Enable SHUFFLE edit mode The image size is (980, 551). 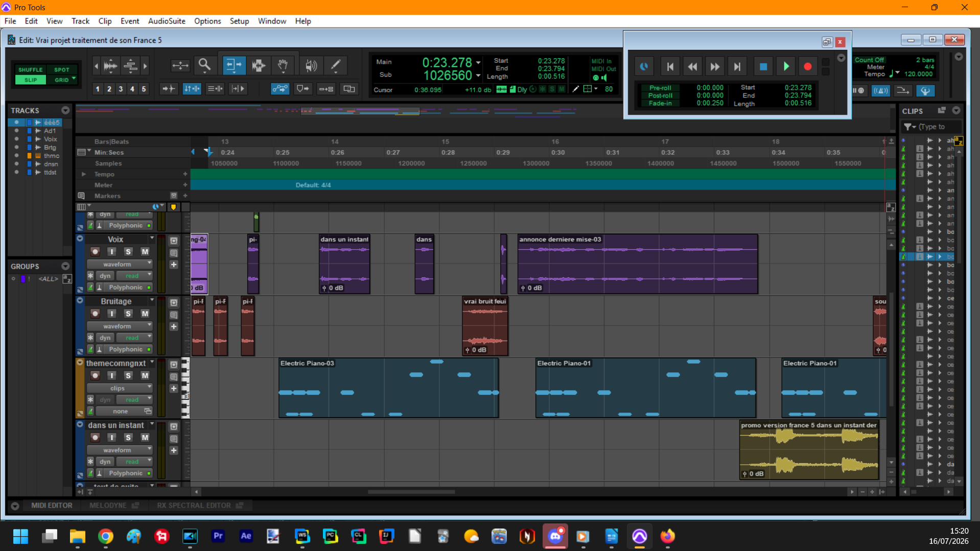click(x=31, y=69)
